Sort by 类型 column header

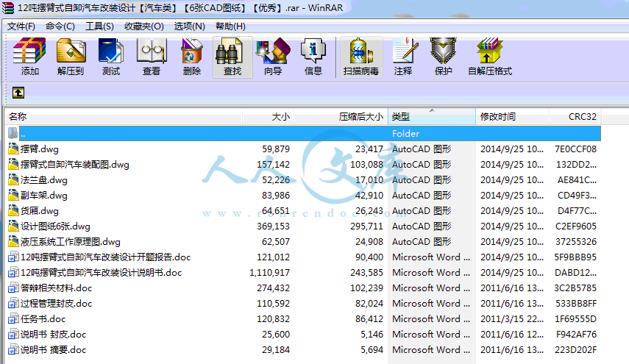point(432,117)
